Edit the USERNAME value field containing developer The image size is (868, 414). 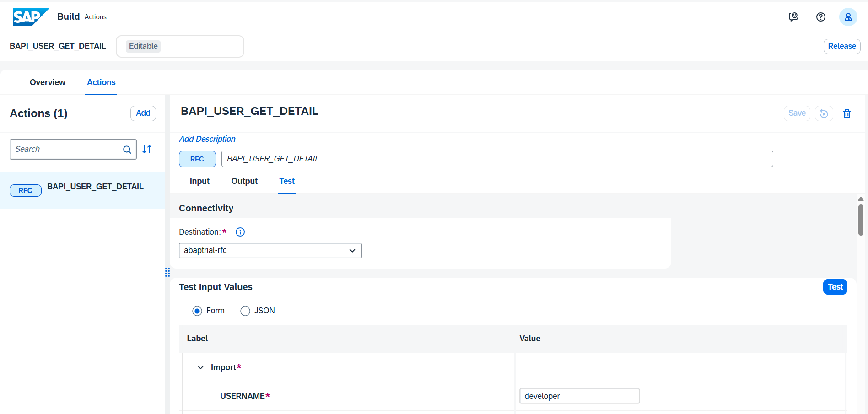(x=579, y=396)
